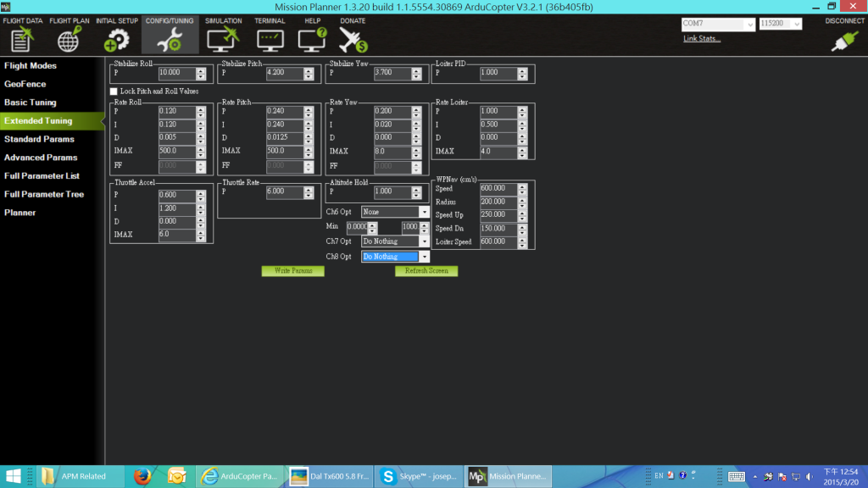Click the Donate plane icon
The image size is (868, 488).
[x=353, y=40]
